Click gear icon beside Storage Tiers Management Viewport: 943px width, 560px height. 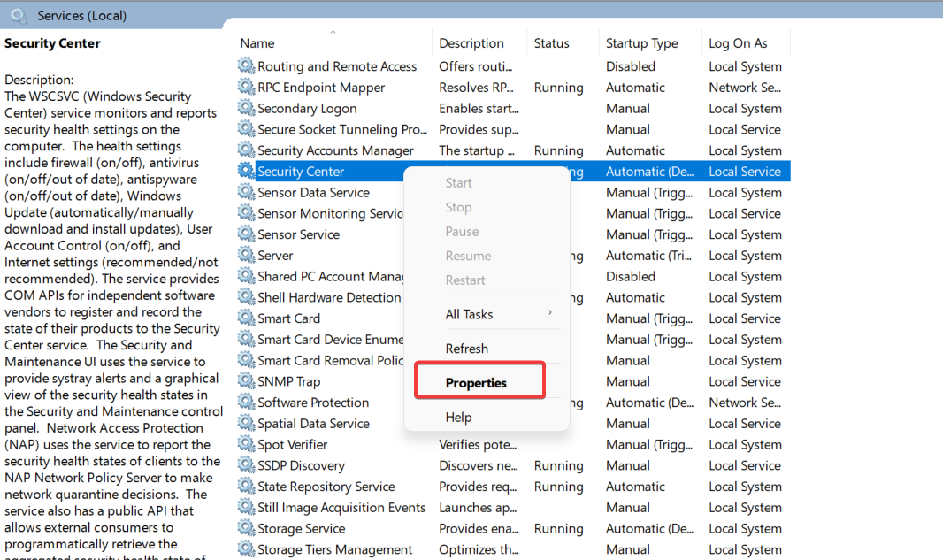(246, 548)
